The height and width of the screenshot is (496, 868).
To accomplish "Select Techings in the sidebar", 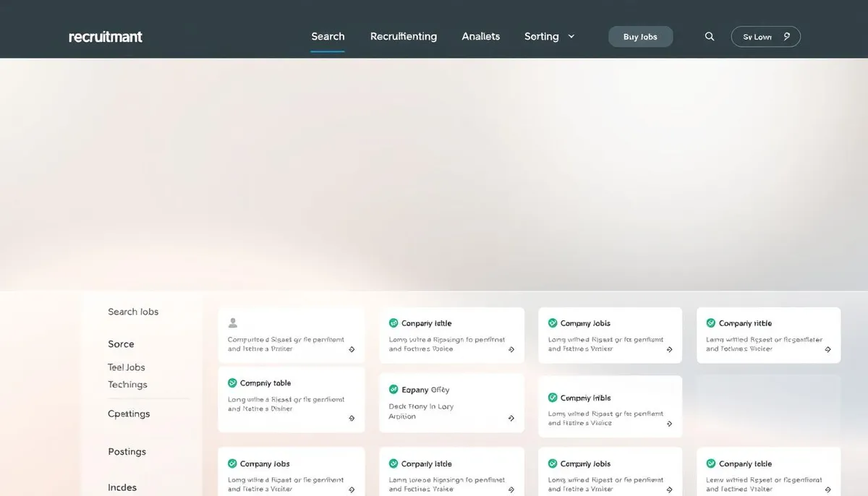I will click(x=127, y=385).
